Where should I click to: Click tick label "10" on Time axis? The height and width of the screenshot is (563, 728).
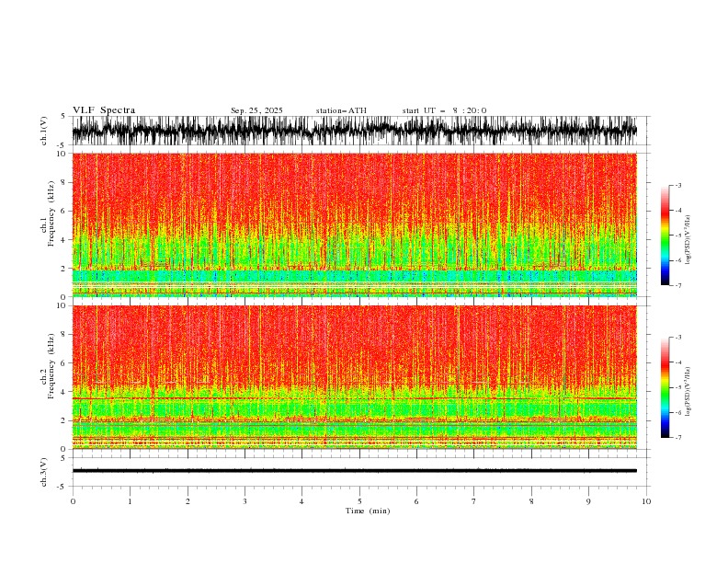[646, 501]
